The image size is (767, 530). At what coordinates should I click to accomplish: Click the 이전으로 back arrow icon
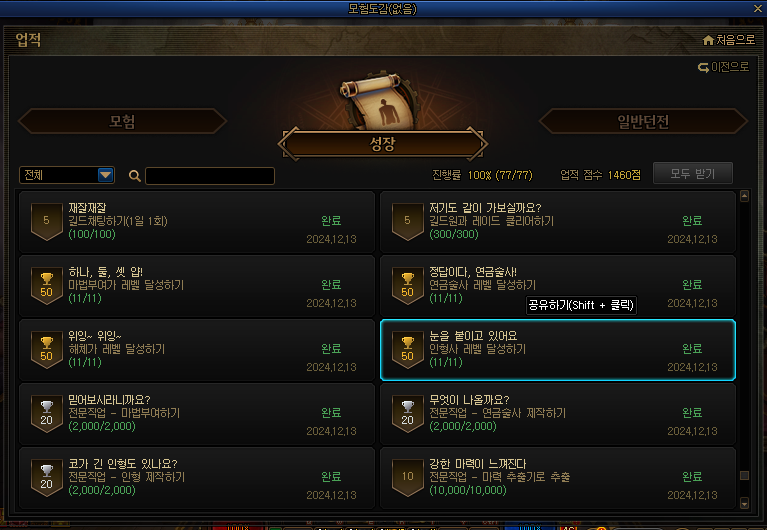coord(703,68)
